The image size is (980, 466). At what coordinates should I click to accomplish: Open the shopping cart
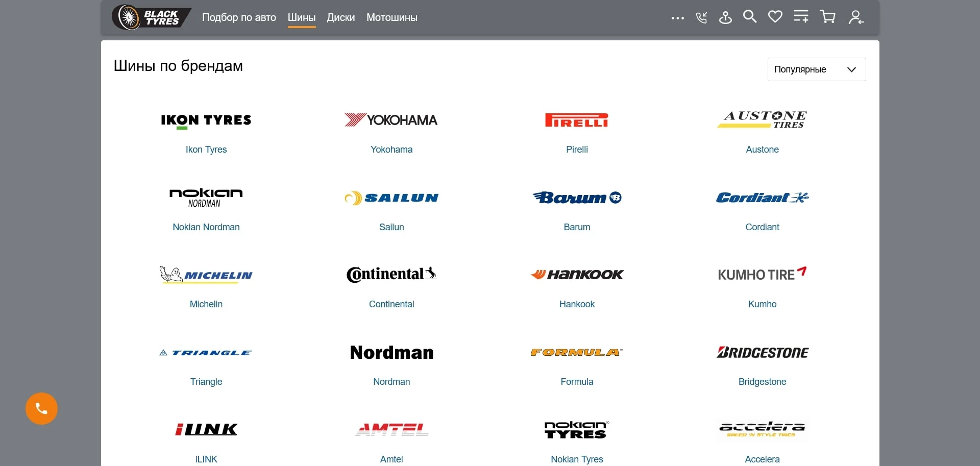tap(827, 17)
